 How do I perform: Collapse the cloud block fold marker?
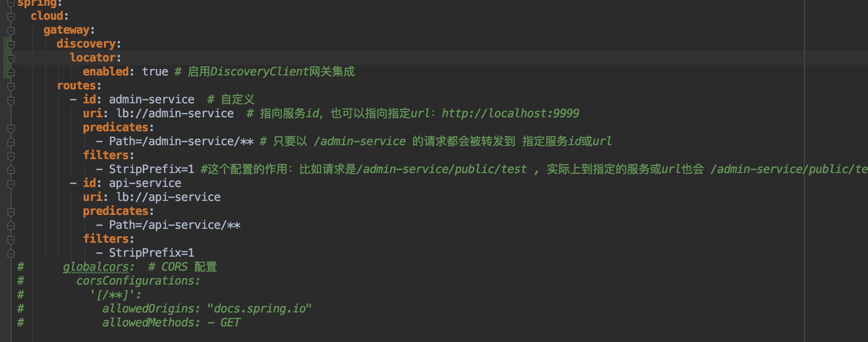tap(11, 17)
